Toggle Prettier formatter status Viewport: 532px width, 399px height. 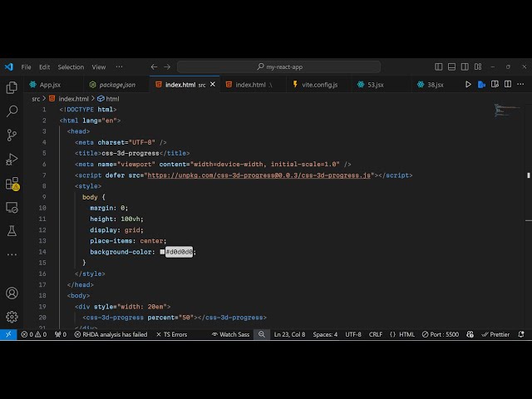pos(495,334)
